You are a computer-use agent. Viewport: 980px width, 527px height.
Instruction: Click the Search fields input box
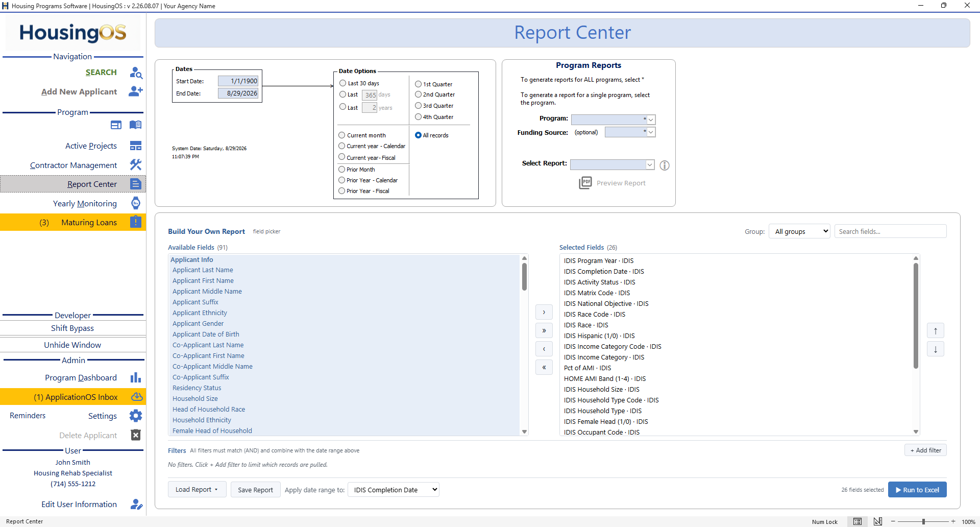[891, 231]
